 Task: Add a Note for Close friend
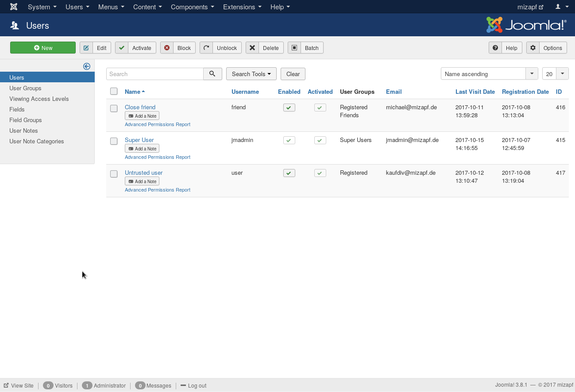(142, 116)
